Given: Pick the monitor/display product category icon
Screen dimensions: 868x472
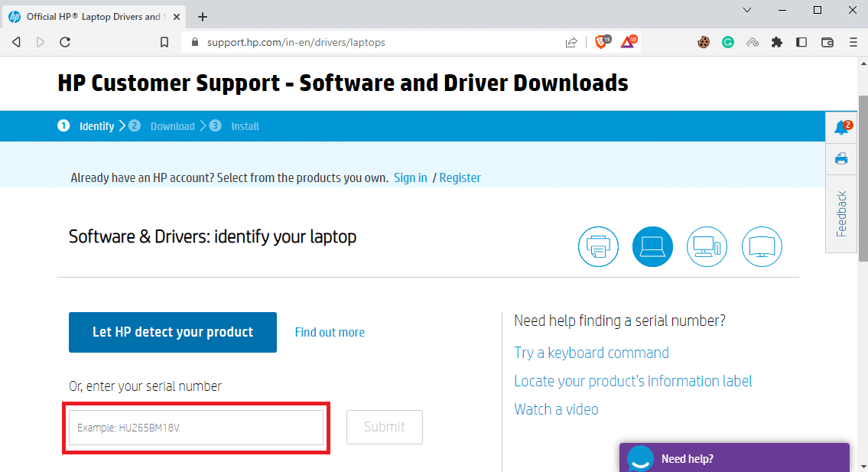Looking at the screenshot, I should pyautogui.click(x=762, y=246).
